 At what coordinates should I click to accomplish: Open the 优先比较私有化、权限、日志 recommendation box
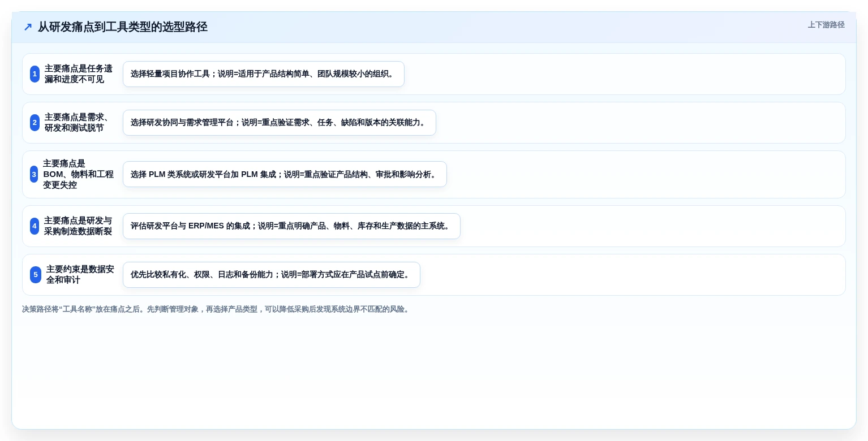[x=272, y=275]
